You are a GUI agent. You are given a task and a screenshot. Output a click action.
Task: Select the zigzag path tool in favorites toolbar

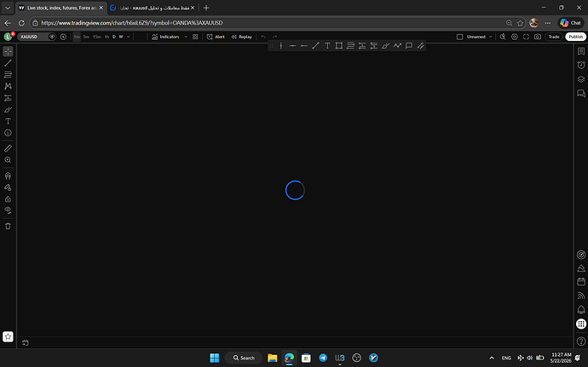[397, 46]
